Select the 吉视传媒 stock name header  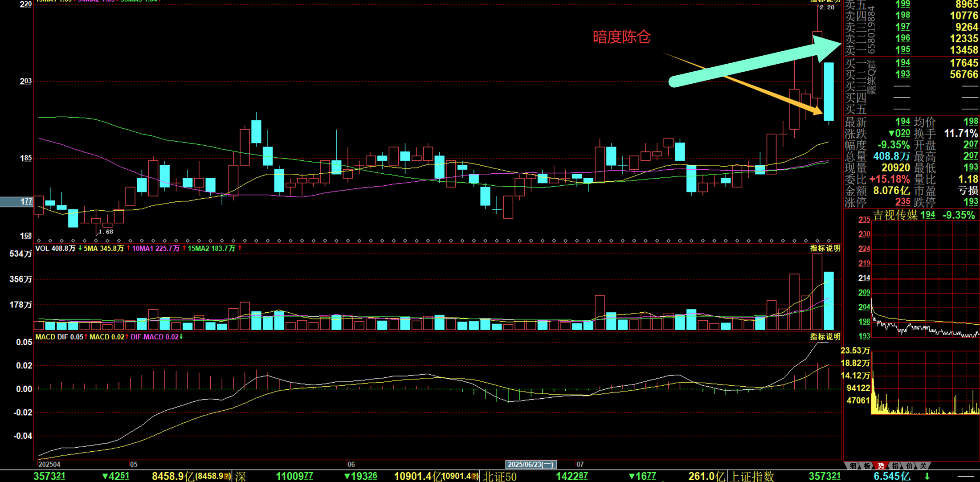pyautogui.click(x=895, y=215)
